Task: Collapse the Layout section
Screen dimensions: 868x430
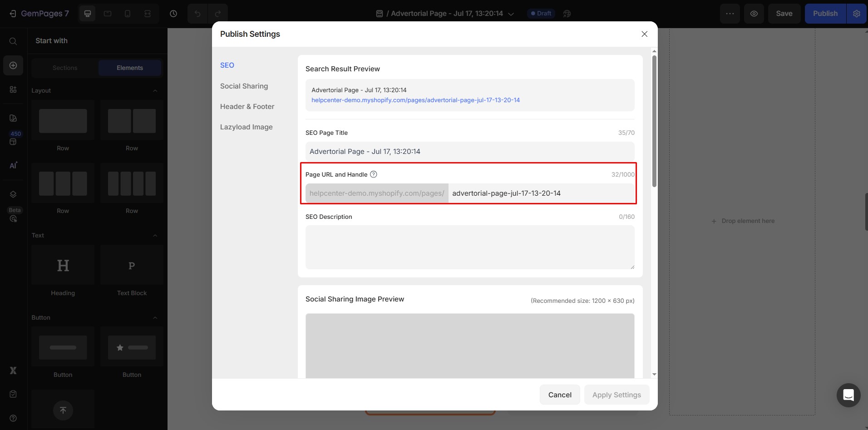Action: (155, 90)
